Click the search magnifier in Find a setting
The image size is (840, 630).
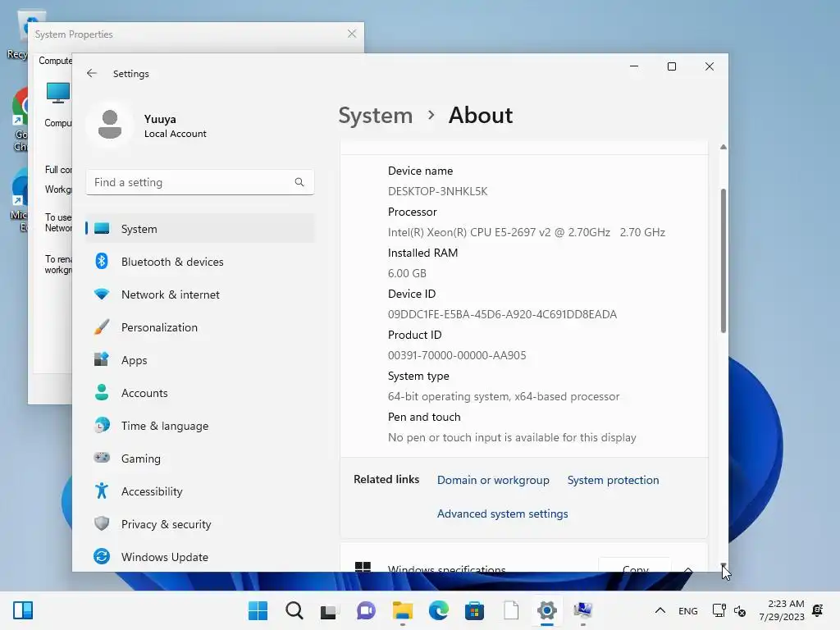click(x=299, y=182)
